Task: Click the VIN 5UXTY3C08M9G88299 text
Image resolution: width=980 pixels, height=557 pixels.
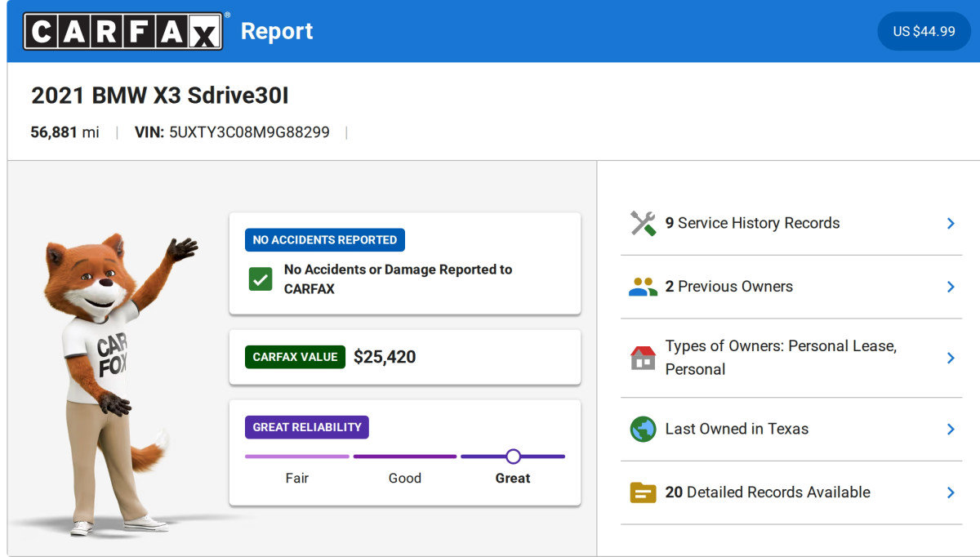Action: pos(232,132)
